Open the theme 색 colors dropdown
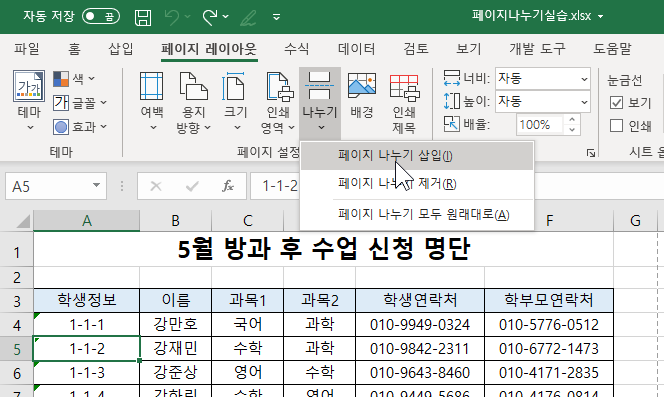This screenshot has height=397, width=664. tap(74, 78)
